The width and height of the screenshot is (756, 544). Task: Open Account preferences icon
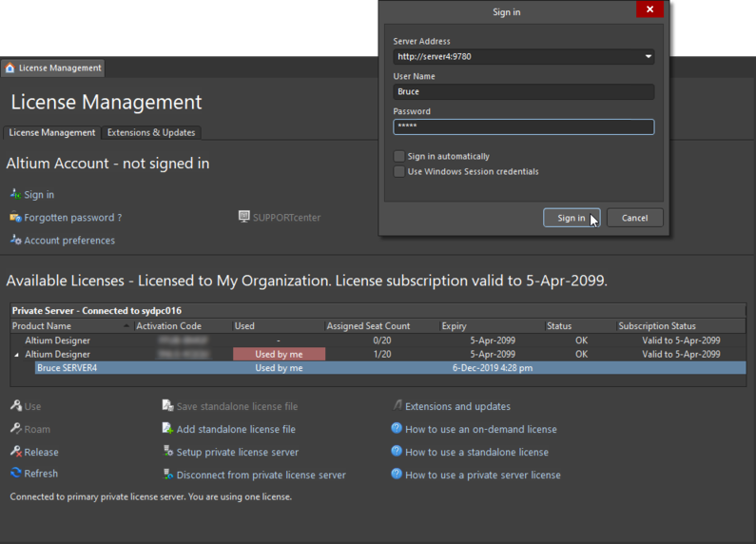point(15,241)
